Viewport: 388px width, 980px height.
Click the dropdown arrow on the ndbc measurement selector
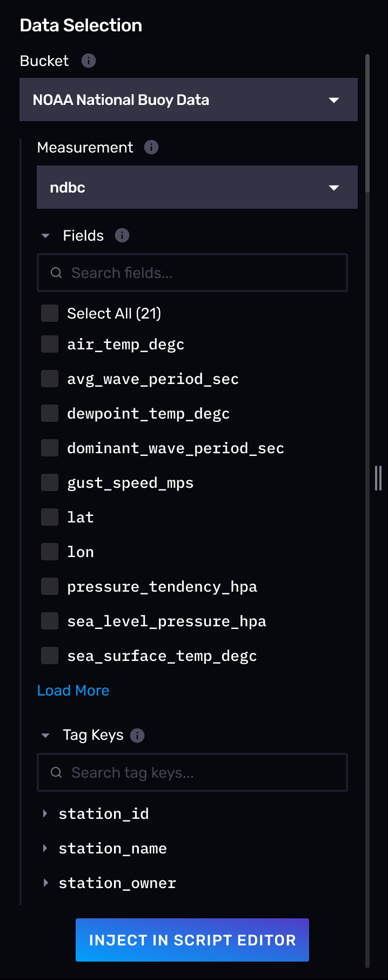tap(334, 187)
